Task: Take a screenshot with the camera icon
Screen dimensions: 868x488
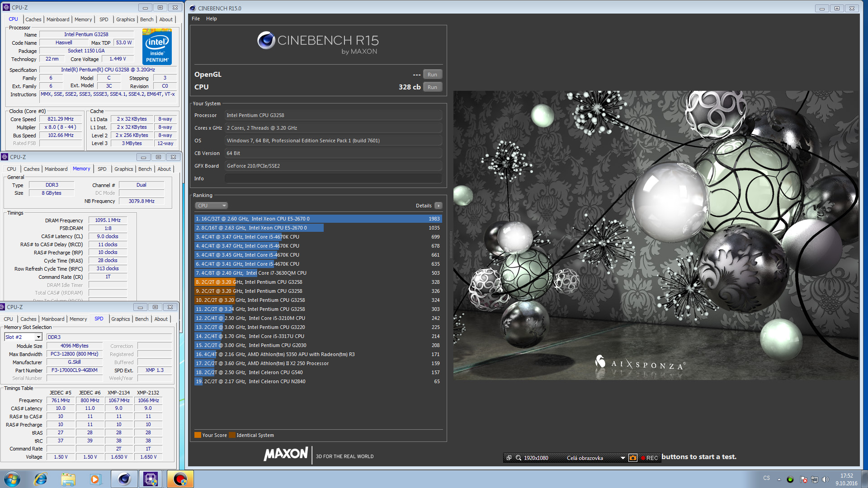Action: [x=633, y=458]
